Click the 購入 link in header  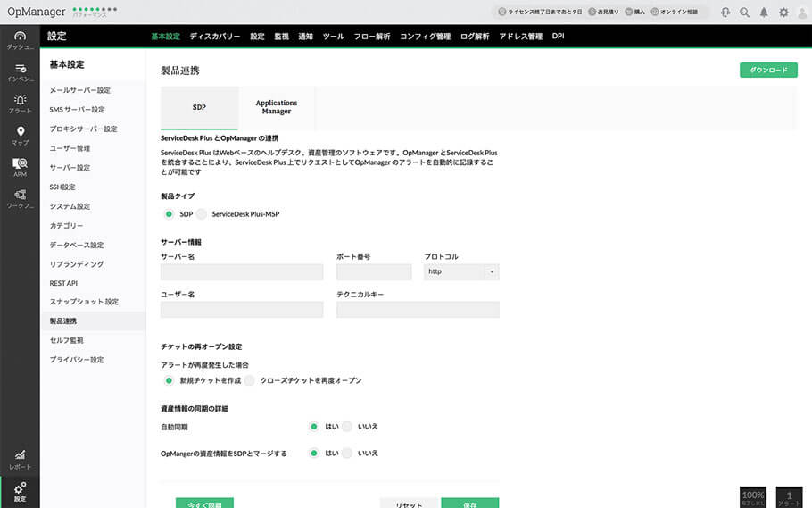tap(635, 12)
